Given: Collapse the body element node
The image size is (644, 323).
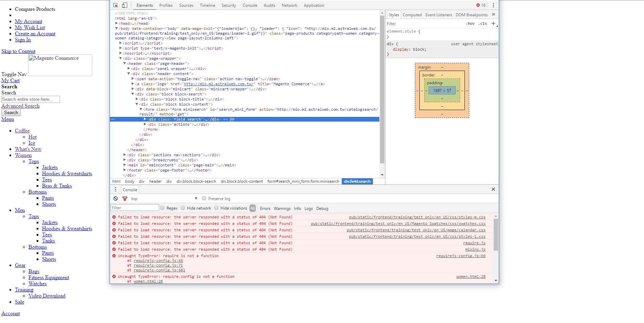Looking at the screenshot, I should click(x=117, y=29).
